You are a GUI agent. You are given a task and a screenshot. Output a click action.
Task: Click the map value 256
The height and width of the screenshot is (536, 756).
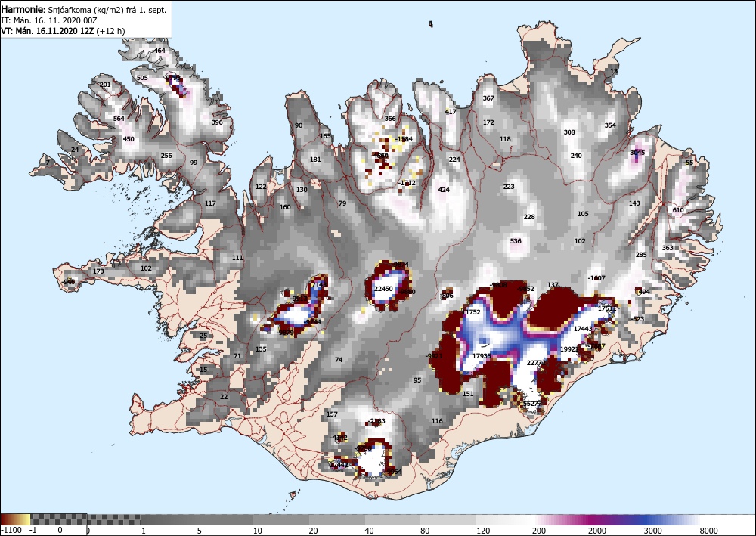[166, 156]
